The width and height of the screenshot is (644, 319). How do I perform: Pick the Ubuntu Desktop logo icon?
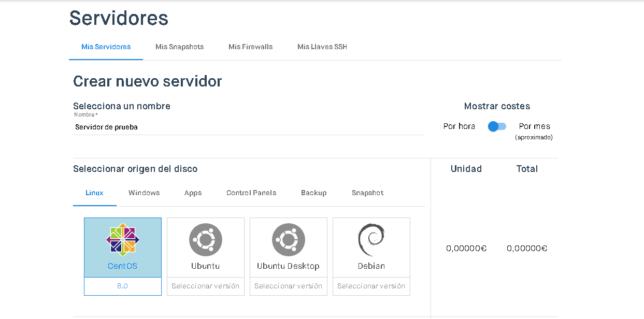coord(289,240)
